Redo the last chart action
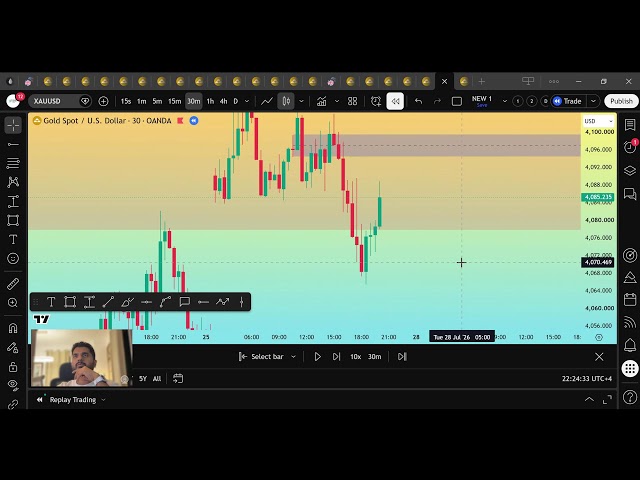The width and height of the screenshot is (640, 480). [x=437, y=101]
